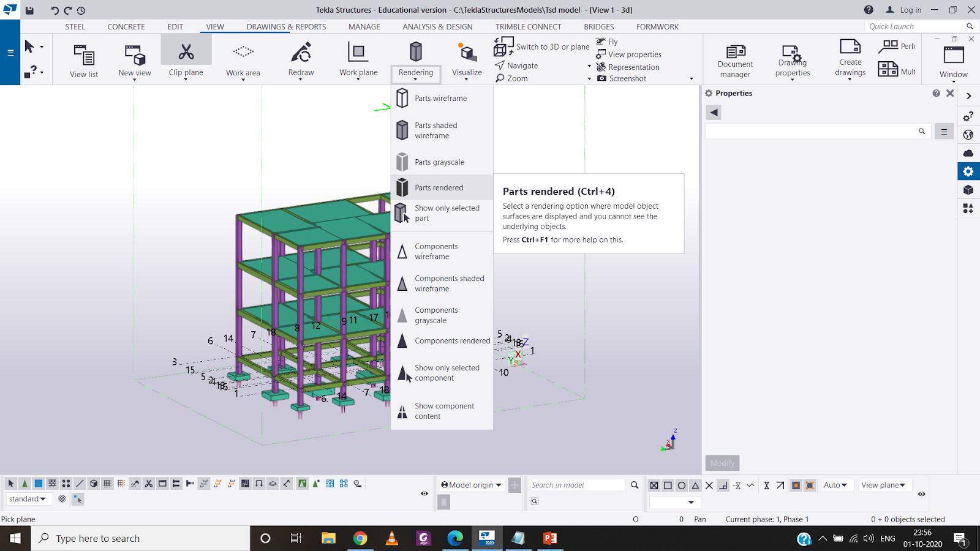Click the scissors icon in the selection toolbar
Image resolution: width=980 pixels, height=551 pixels.
[149, 484]
